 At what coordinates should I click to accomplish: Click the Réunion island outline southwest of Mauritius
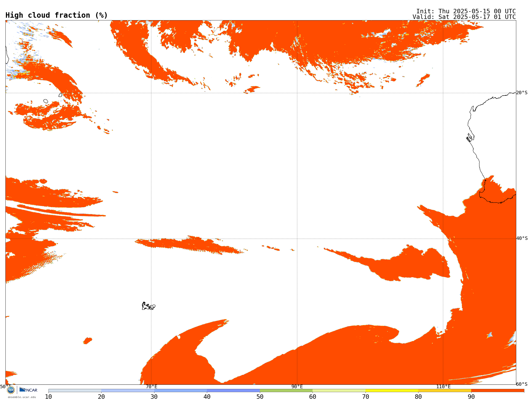tap(46, 101)
